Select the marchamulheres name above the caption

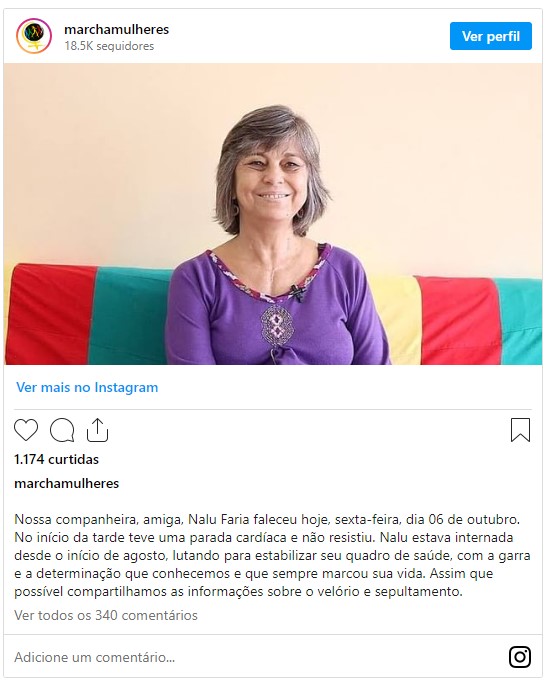67,484
